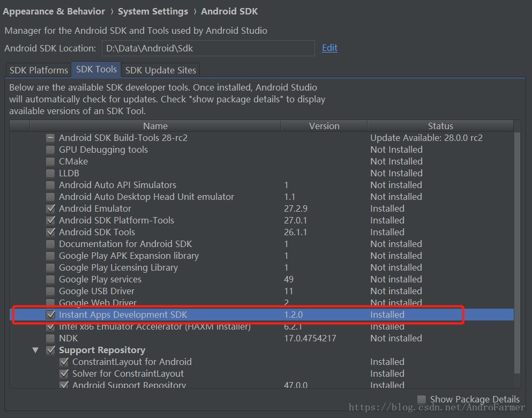Toggle Android SDK Build-Tools 28-rc2 checkbox
532x418 pixels.
click(x=50, y=138)
